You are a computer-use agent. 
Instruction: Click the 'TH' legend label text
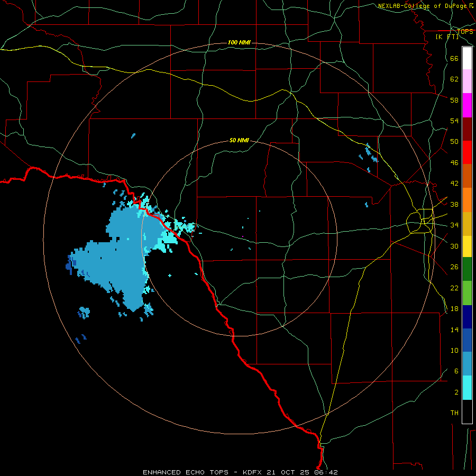[x=454, y=413]
